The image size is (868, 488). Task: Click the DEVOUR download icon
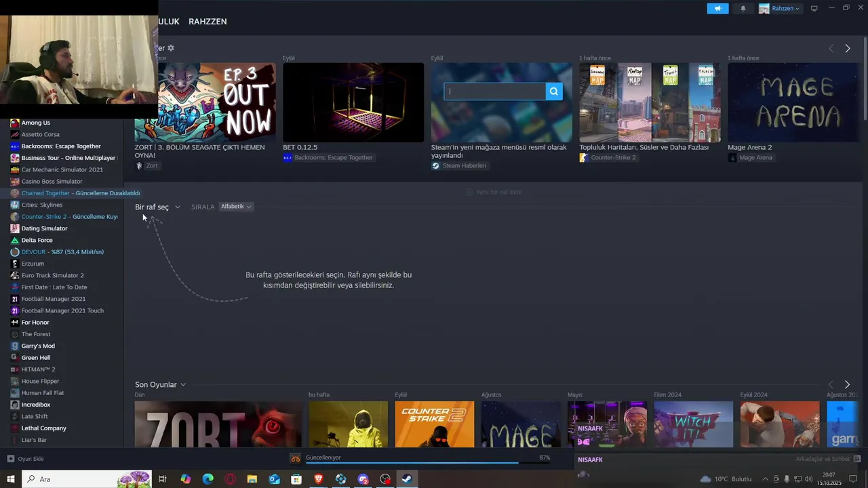click(15, 251)
